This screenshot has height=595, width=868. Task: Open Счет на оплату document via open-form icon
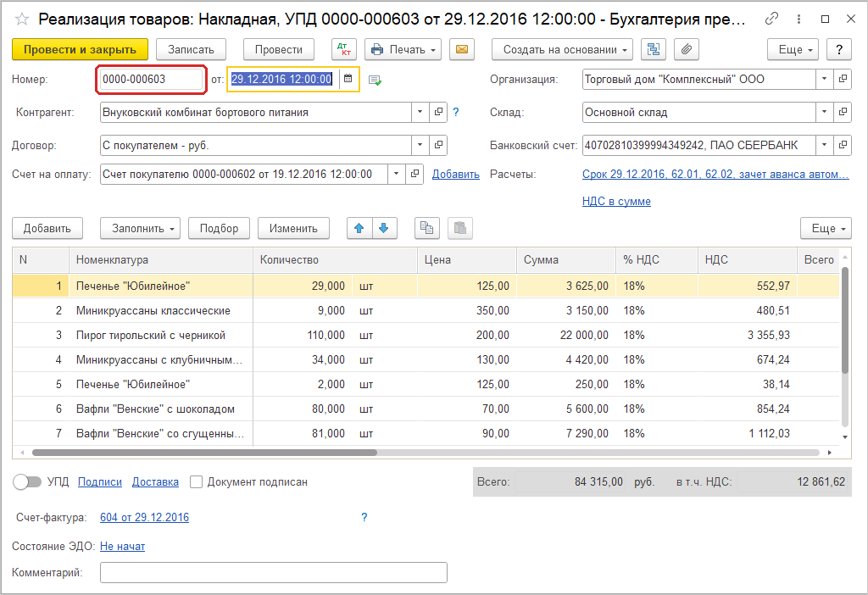[415, 174]
